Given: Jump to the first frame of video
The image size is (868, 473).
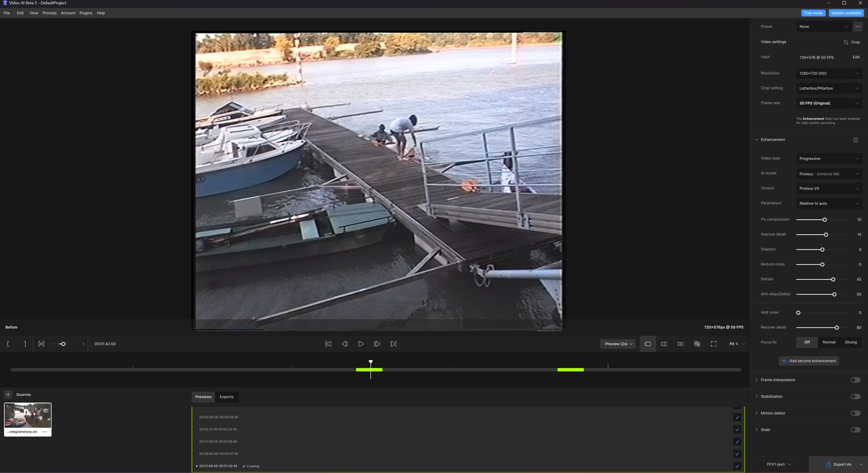Looking at the screenshot, I should click(328, 344).
